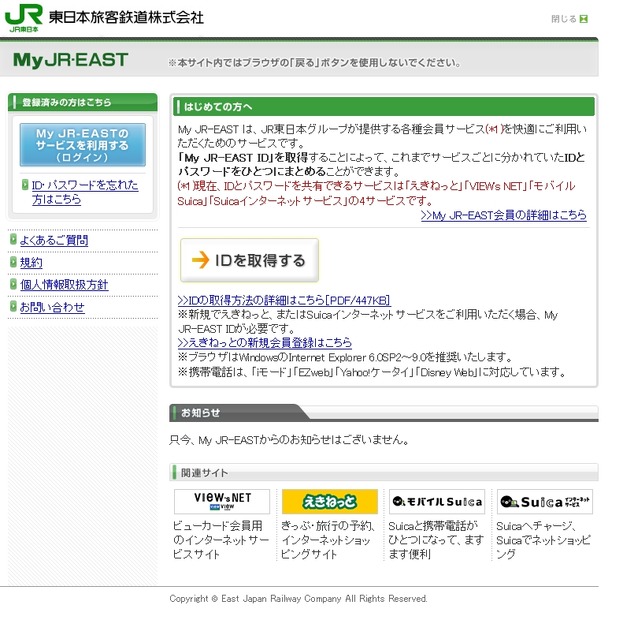This screenshot has width=623, height=620.
Task: Click the bullet icon next to 個人情報取扱方針
Action: (x=14, y=284)
